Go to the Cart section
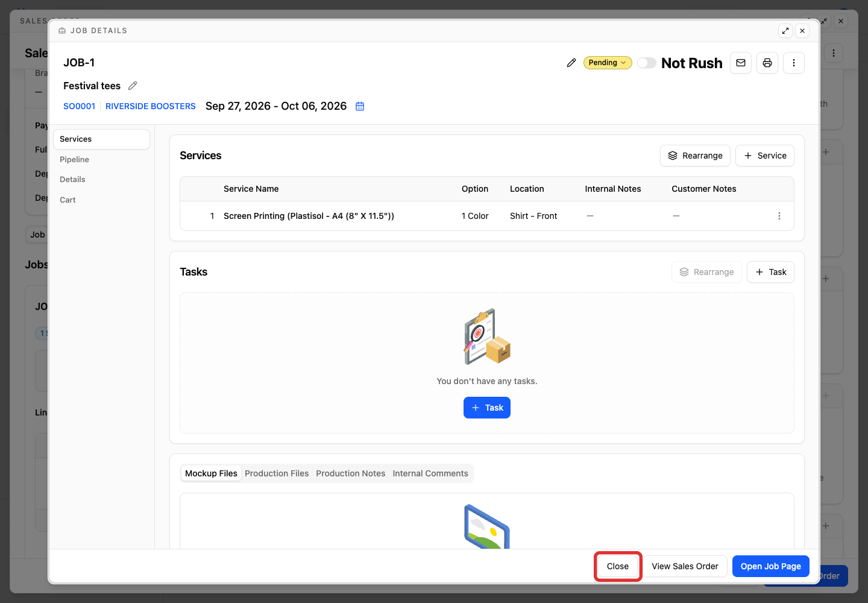The width and height of the screenshot is (868, 603). 101,200
